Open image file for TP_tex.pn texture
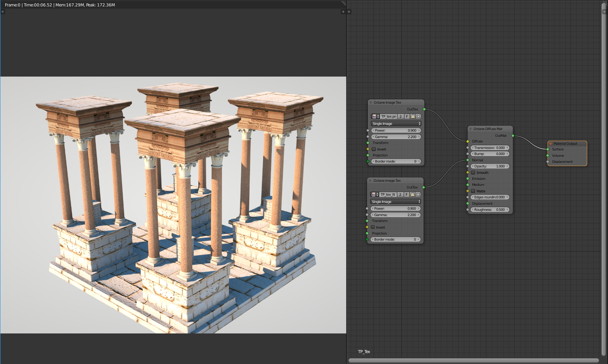This screenshot has width=608, height=364. point(413,117)
